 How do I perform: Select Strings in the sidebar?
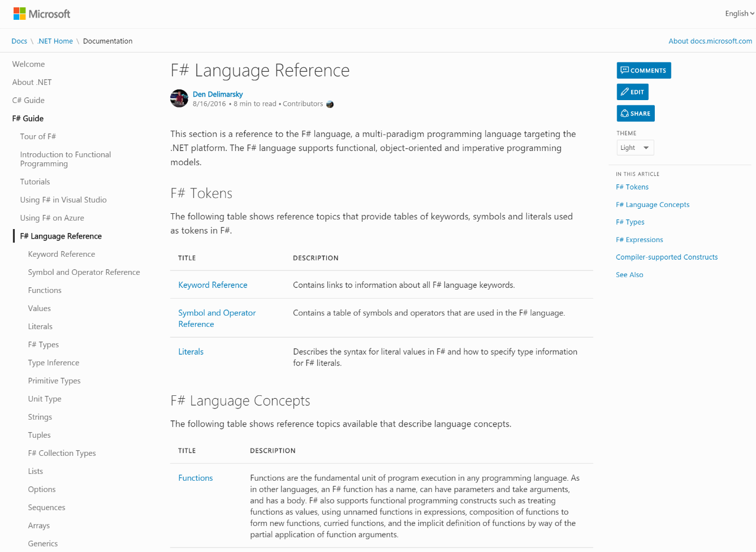coord(40,417)
